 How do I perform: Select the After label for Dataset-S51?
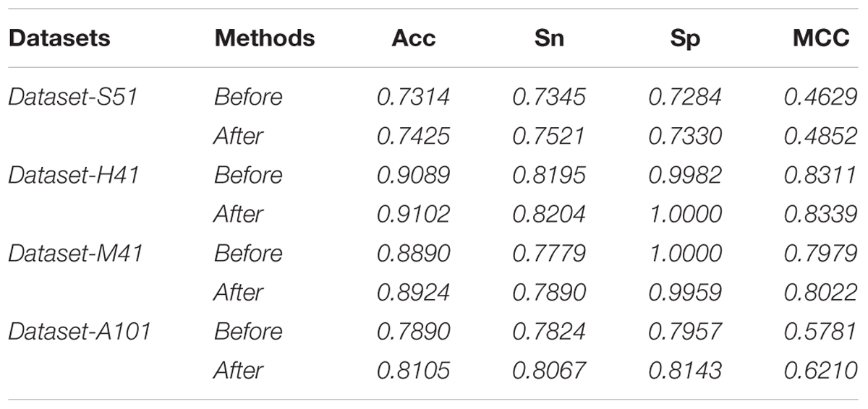point(239,136)
